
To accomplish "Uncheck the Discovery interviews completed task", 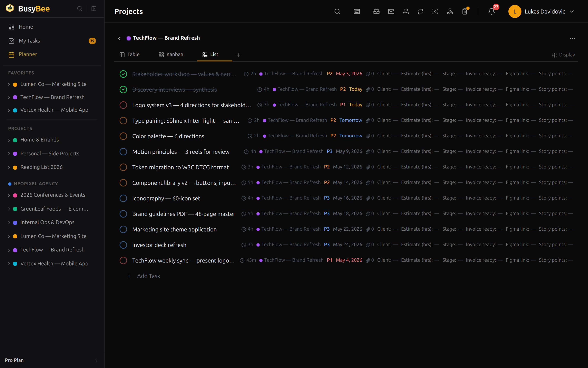I will tap(123, 89).
